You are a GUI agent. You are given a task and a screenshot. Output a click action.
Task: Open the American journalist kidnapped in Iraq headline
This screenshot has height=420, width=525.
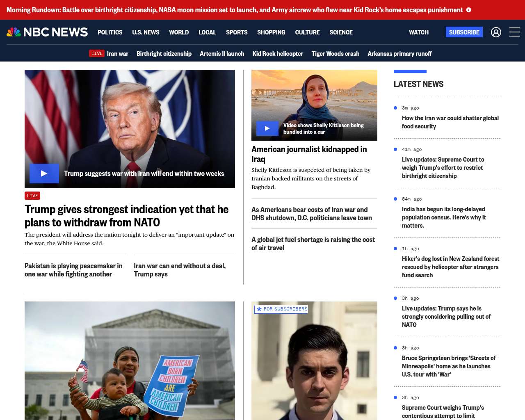pos(309,154)
